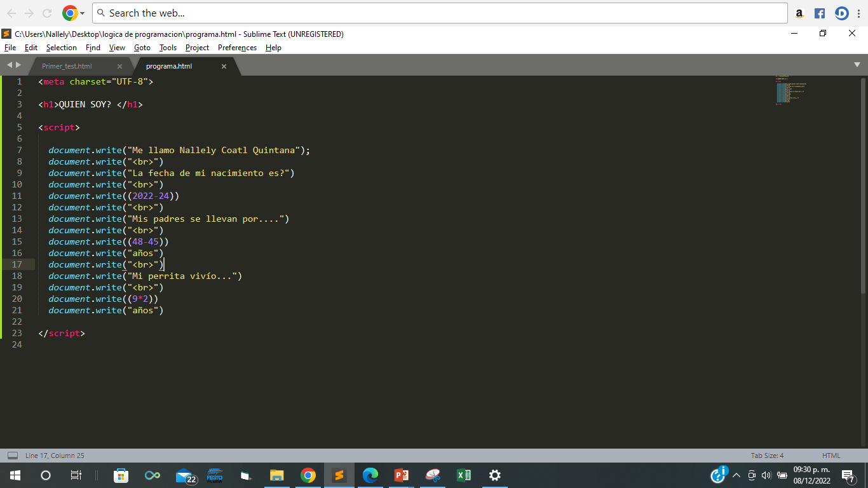
Task: Open the Find menu
Action: click(93, 48)
